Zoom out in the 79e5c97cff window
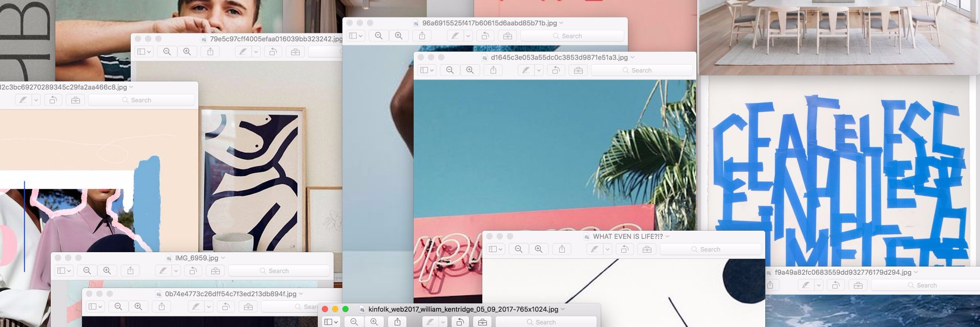Image resolution: width=980 pixels, height=327 pixels. point(167,52)
